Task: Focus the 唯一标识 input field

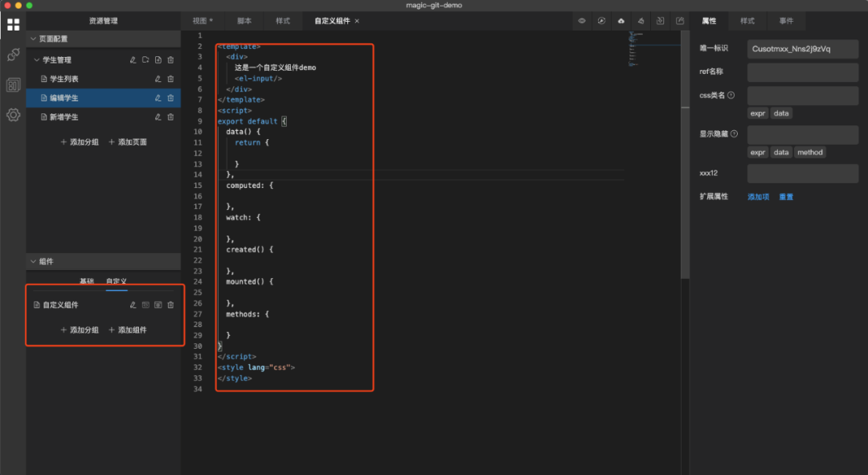Action: 803,49
